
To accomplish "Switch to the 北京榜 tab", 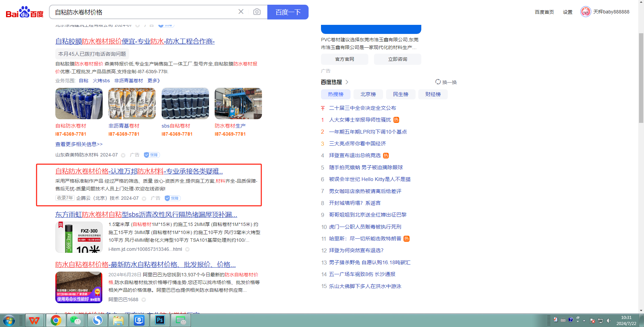I will pos(368,94).
